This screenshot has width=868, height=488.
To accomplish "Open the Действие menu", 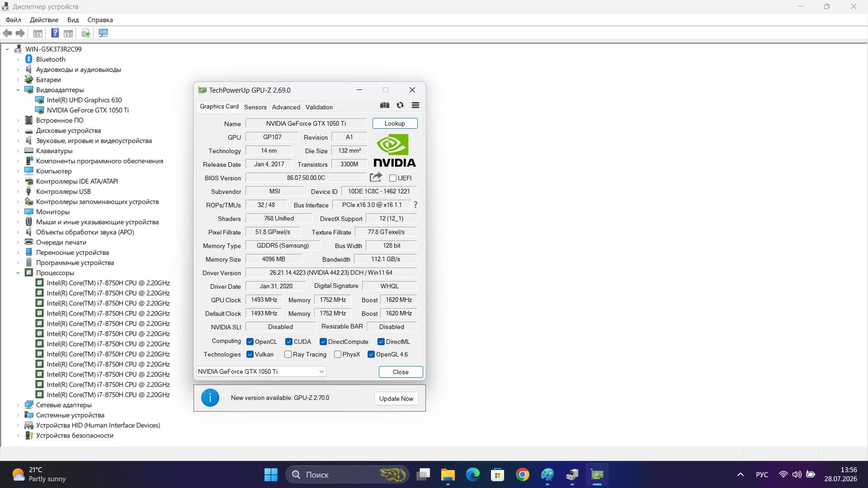I will (44, 20).
